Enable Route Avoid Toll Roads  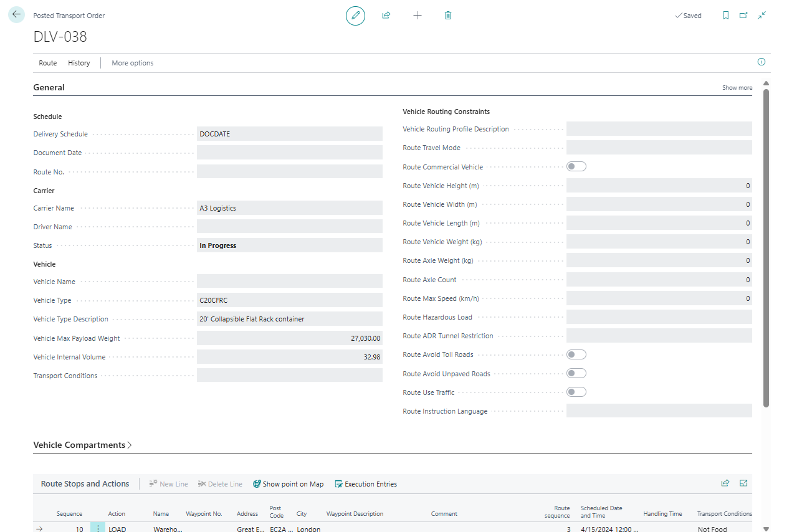[576, 354]
